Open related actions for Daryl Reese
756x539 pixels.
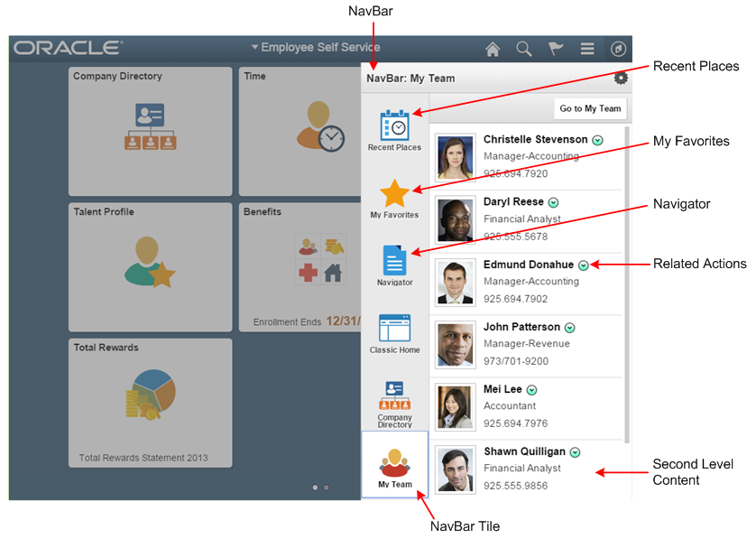554,202
